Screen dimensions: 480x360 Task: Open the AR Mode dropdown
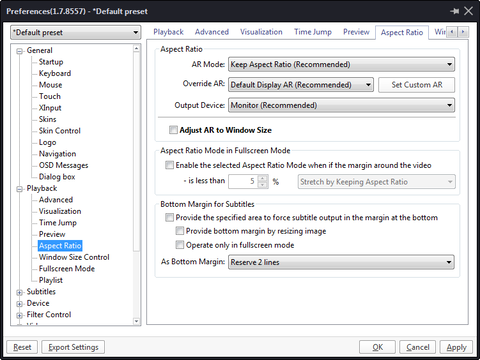tap(341, 64)
